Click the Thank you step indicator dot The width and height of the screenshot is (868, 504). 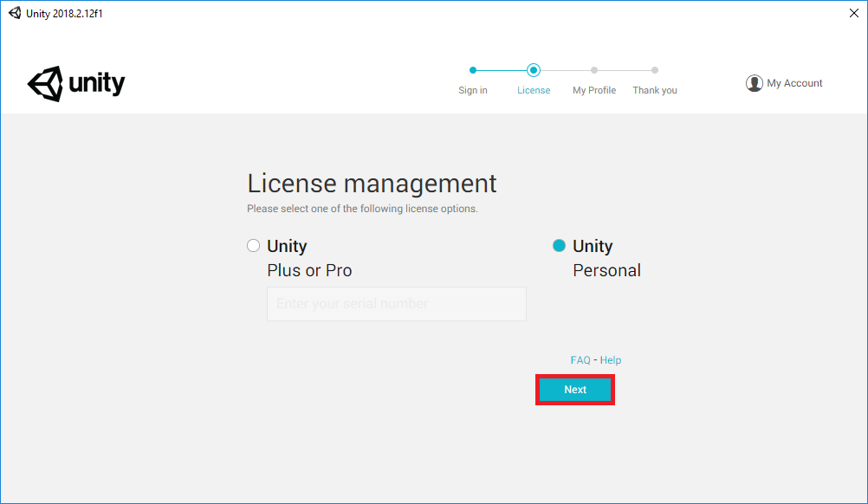point(654,70)
